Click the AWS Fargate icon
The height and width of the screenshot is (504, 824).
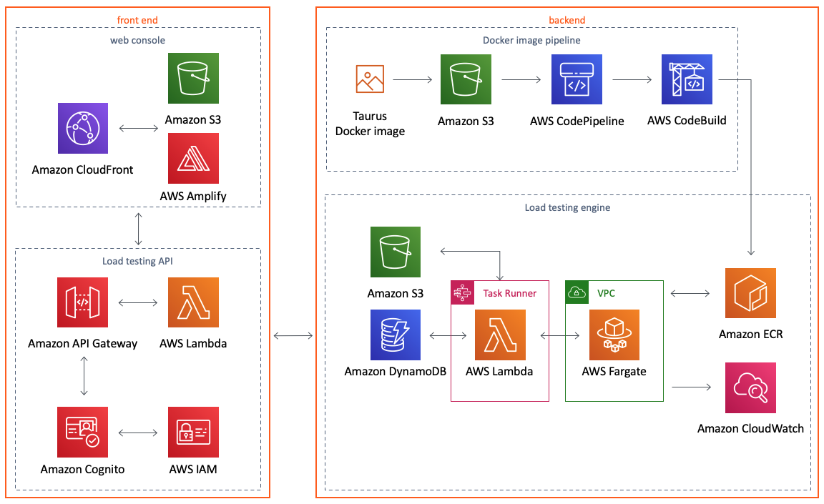point(614,335)
